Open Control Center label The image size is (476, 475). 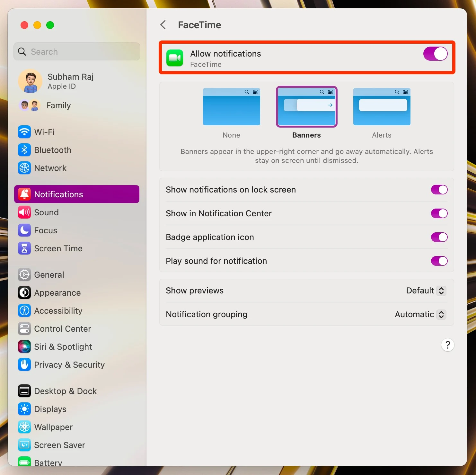tap(63, 329)
